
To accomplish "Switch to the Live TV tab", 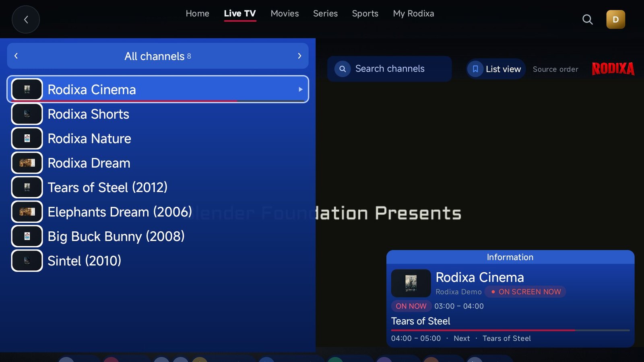I will coord(240,14).
